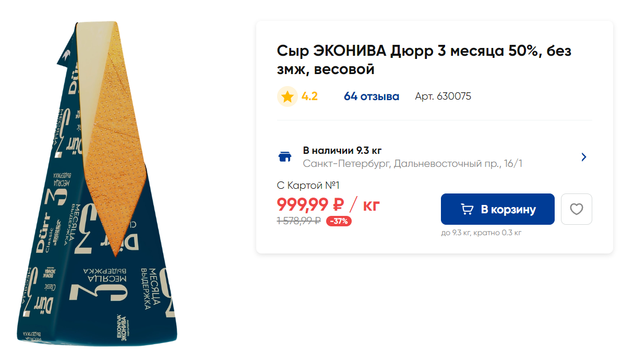634x364 pixels.
Task: Click the red -37% discount badge
Action: click(x=339, y=221)
